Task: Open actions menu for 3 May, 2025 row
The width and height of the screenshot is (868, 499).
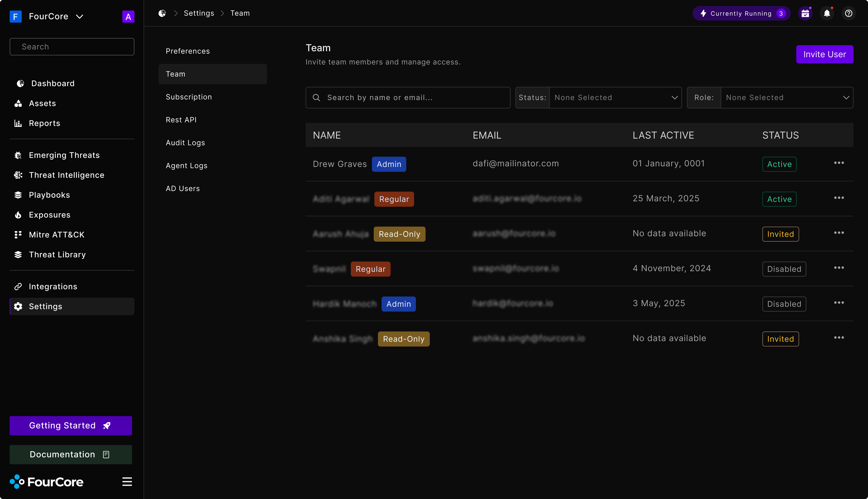Action: (839, 303)
